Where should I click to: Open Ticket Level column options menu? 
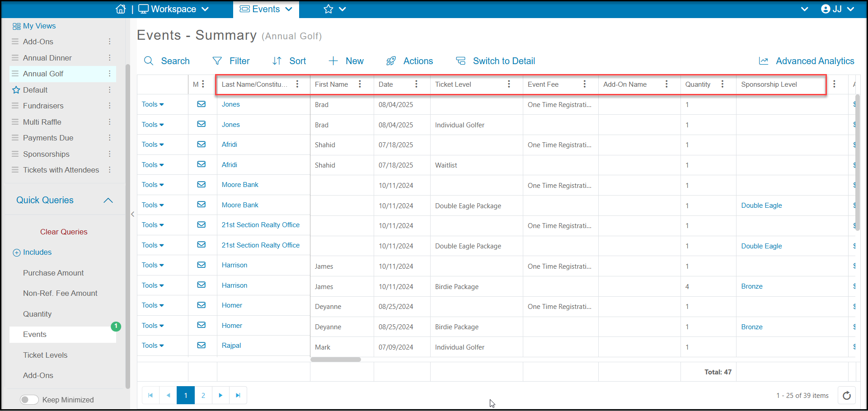point(509,84)
